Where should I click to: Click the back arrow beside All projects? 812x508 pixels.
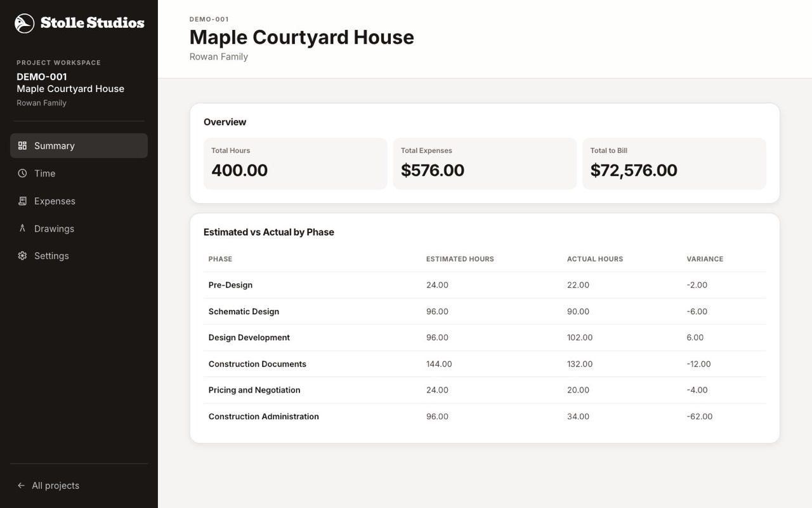click(21, 485)
